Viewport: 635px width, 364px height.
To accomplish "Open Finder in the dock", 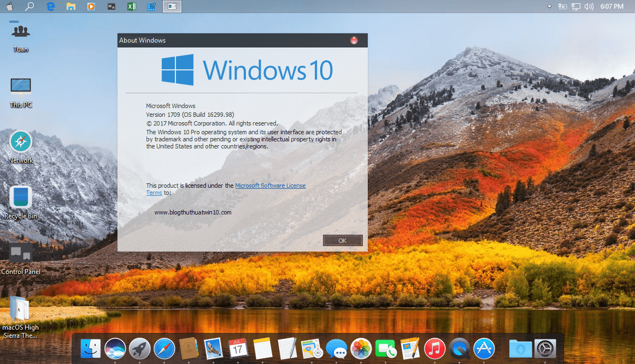I will pyautogui.click(x=90, y=349).
